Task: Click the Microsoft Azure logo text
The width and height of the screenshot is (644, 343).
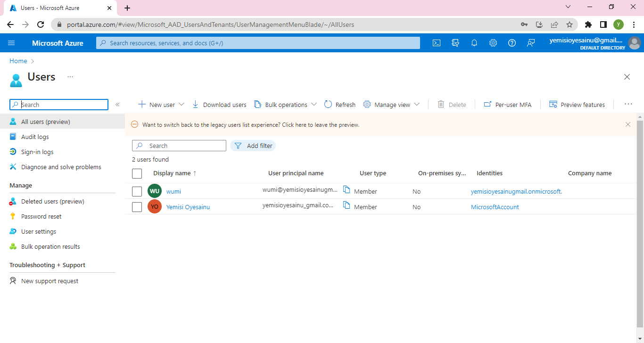Action: point(58,43)
